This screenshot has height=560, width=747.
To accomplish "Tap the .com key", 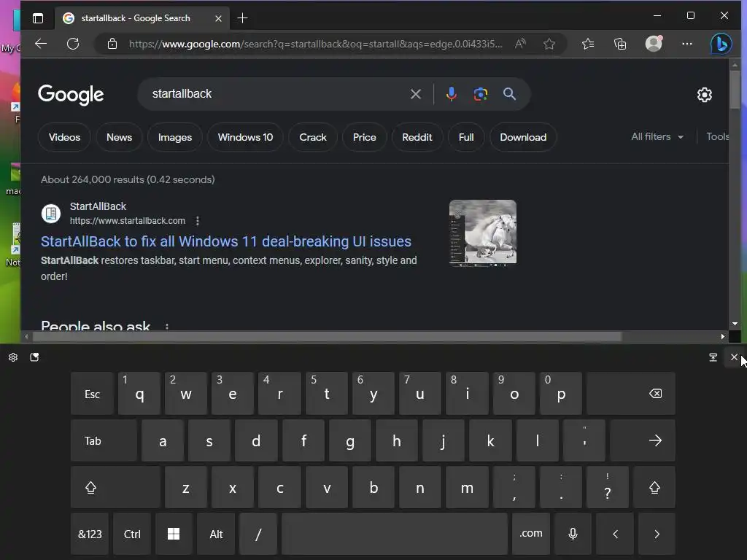I will (531, 534).
